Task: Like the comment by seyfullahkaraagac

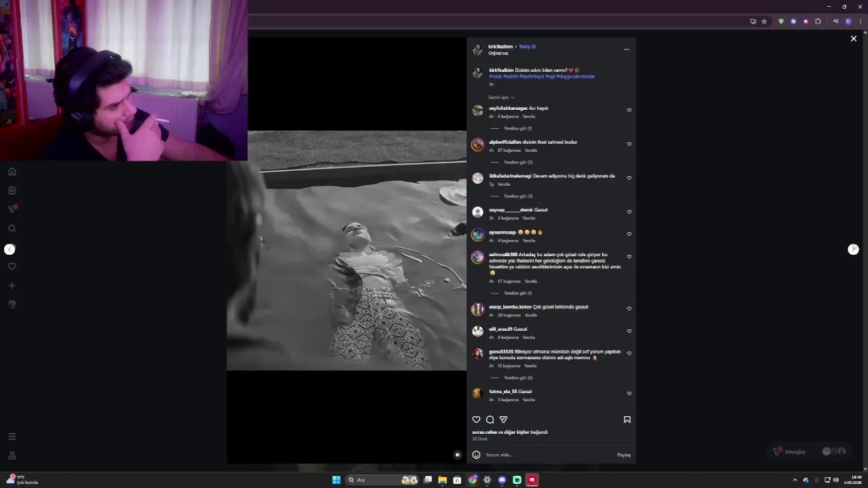Action: coord(629,110)
